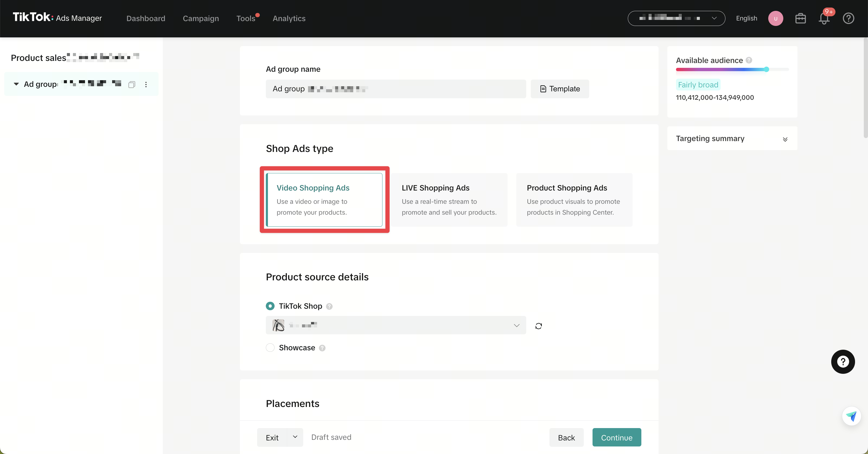Expand the Targeting summary panel

click(785, 139)
